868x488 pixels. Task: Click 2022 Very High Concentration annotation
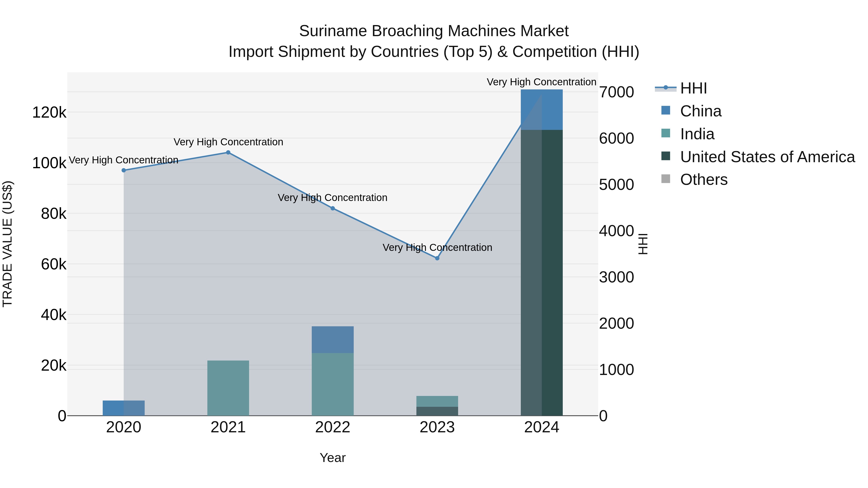click(x=332, y=198)
